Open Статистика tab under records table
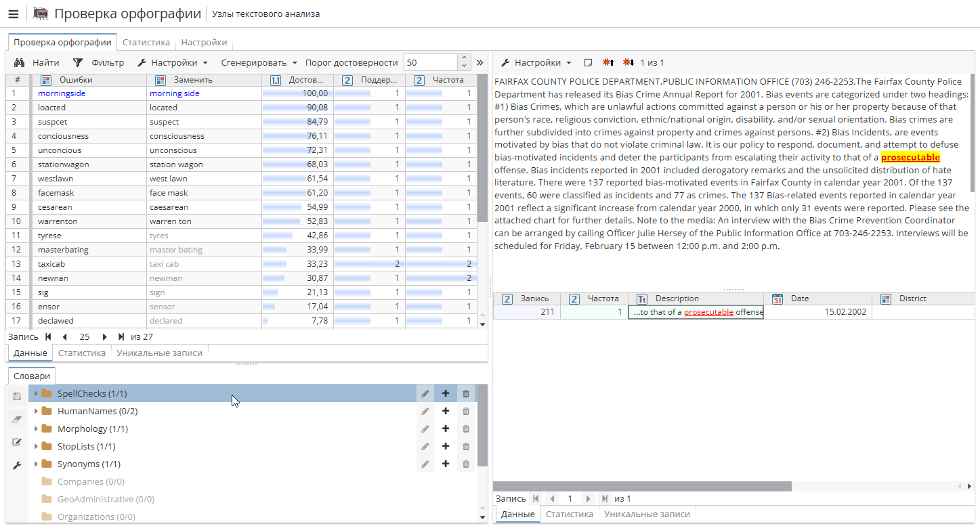 pyautogui.click(x=570, y=514)
